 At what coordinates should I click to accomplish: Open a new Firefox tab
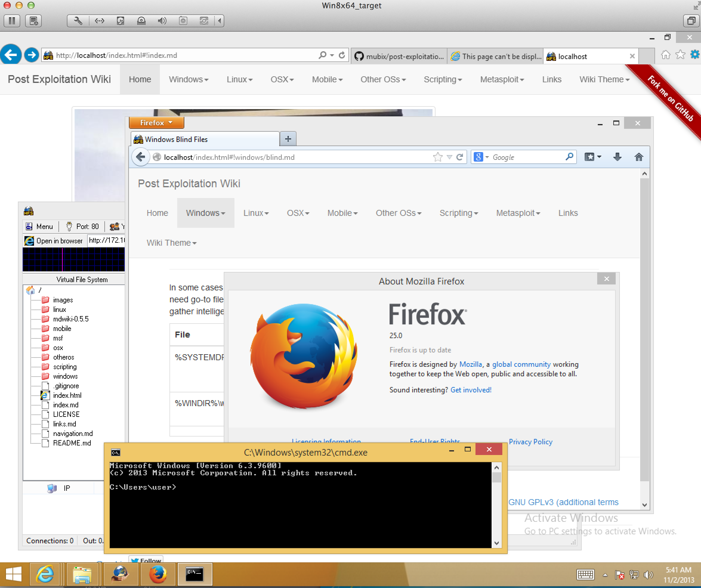point(288,139)
